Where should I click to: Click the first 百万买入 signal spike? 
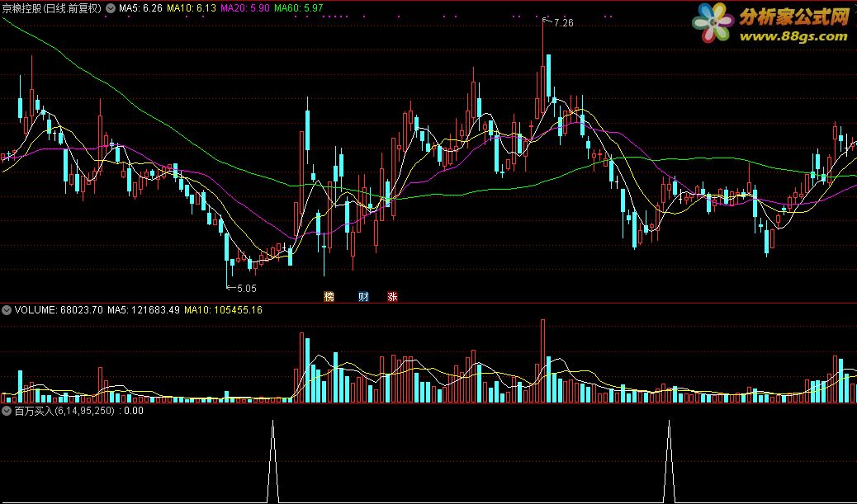pyautogui.click(x=272, y=461)
